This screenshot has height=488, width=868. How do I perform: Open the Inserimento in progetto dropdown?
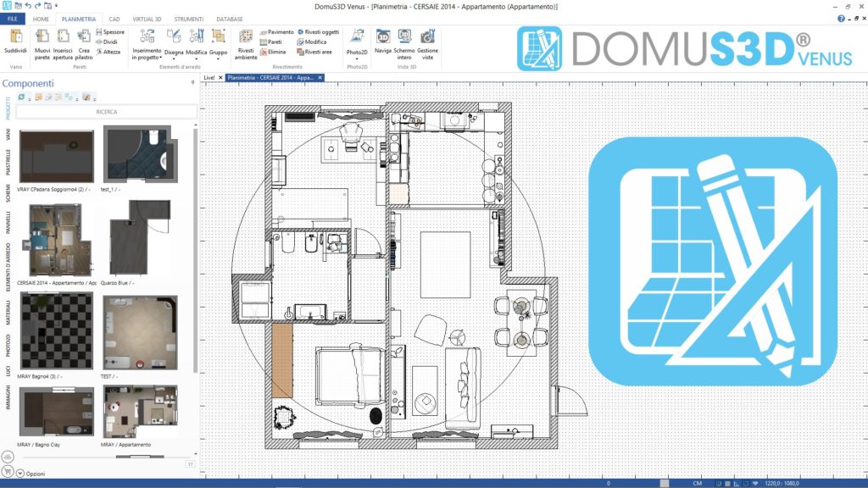pyautogui.click(x=147, y=44)
